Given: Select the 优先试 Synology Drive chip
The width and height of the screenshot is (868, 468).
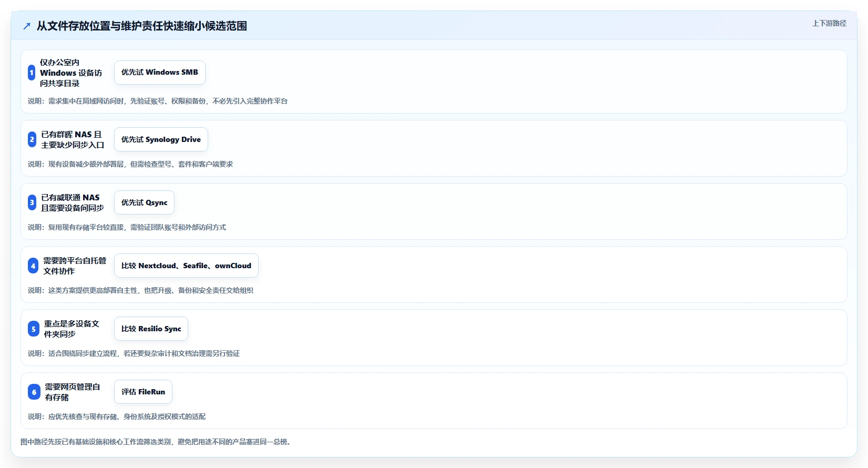Looking at the screenshot, I should tap(161, 139).
